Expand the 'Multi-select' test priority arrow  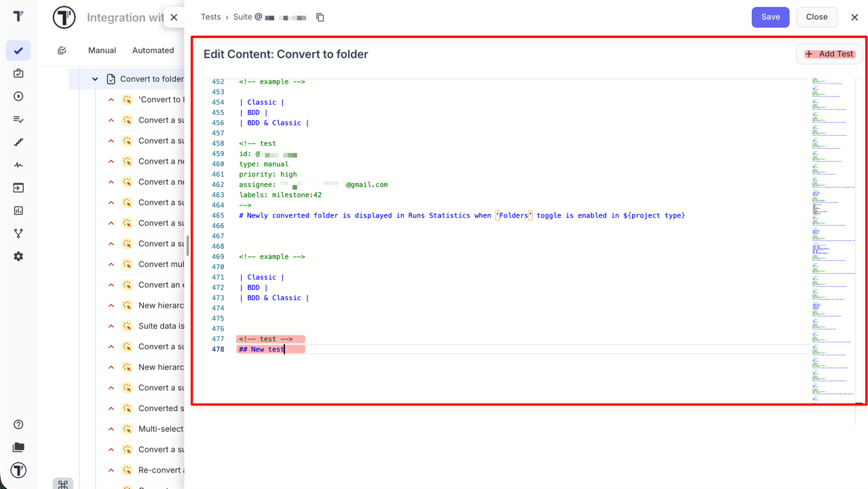click(111, 429)
